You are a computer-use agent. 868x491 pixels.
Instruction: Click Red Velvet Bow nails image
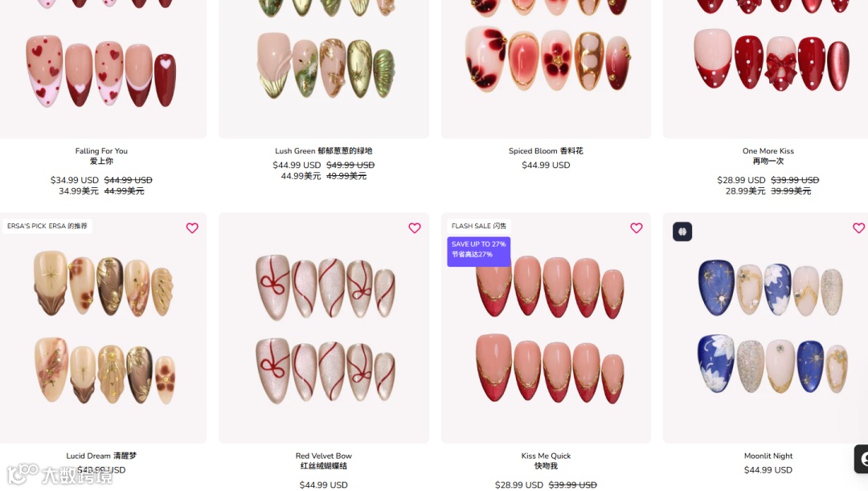[x=324, y=328]
